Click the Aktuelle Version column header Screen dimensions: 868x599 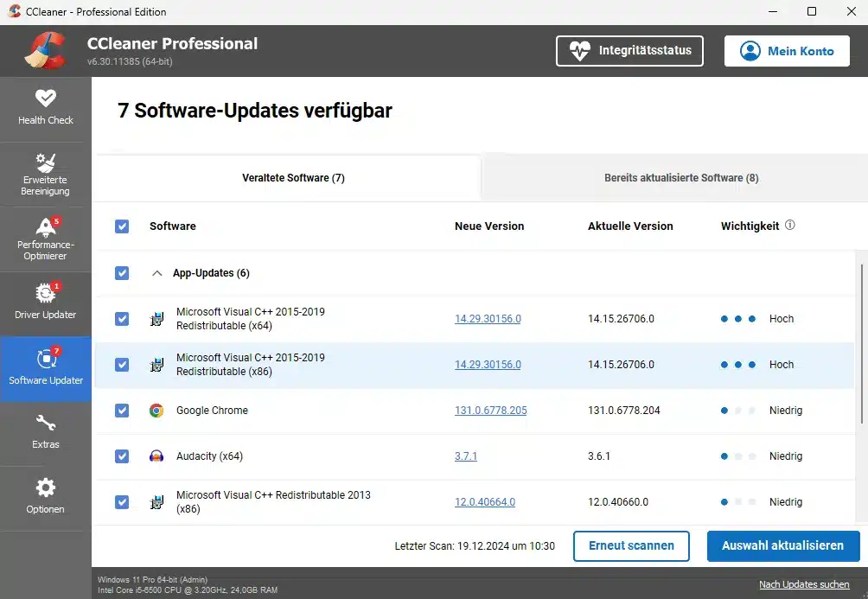pos(630,226)
